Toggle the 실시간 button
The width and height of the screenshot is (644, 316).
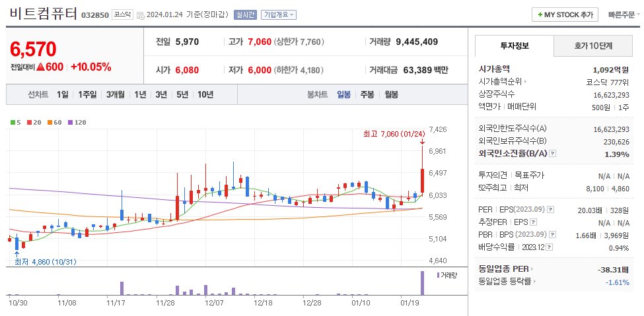click(x=245, y=15)
